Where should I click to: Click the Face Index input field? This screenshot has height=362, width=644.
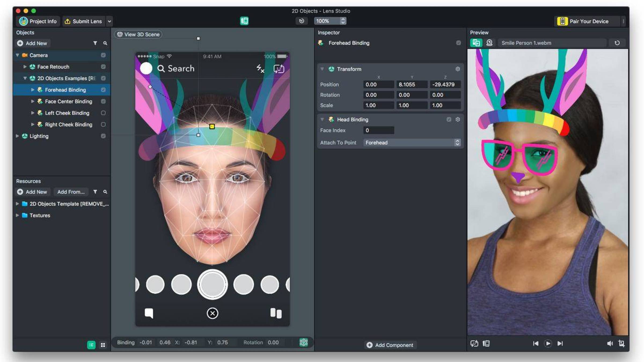point(378,130)
